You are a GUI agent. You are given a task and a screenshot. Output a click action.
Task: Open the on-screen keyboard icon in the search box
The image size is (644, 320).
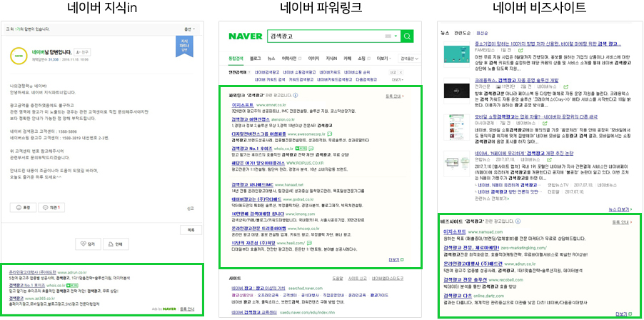pyautogui.click(x=388, y=36)
